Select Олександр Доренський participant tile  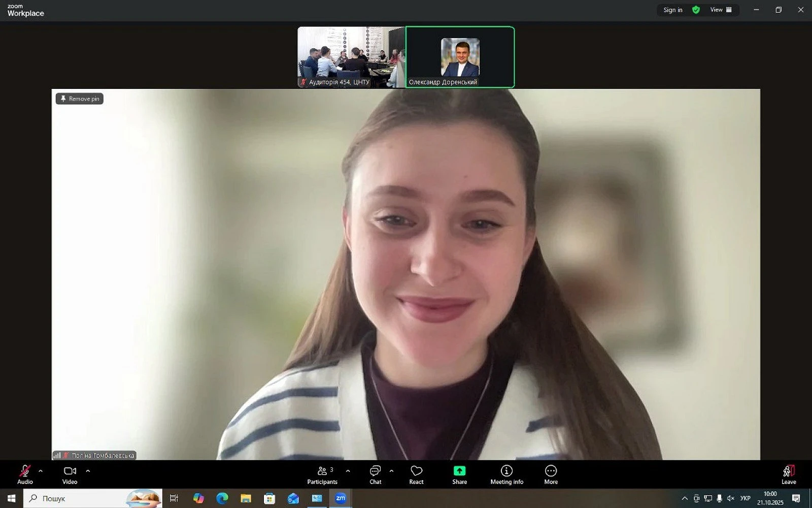coord(460,57)
